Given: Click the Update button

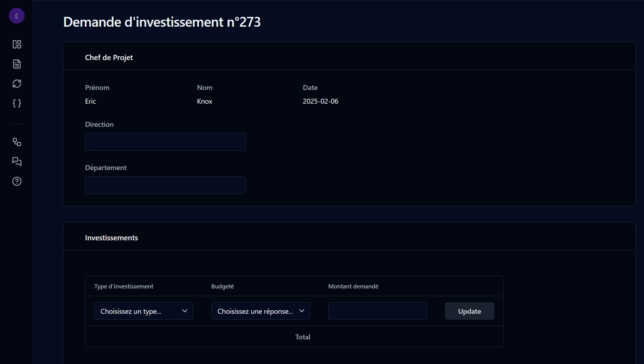Looking at the screenshot, I should tap(469, 311).
